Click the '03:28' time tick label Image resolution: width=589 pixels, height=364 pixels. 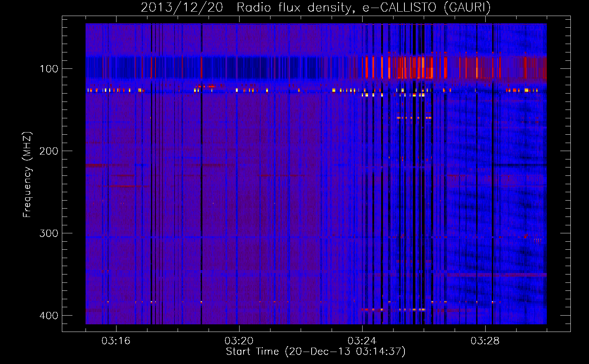pyautogui.click(x=485, y=341)
